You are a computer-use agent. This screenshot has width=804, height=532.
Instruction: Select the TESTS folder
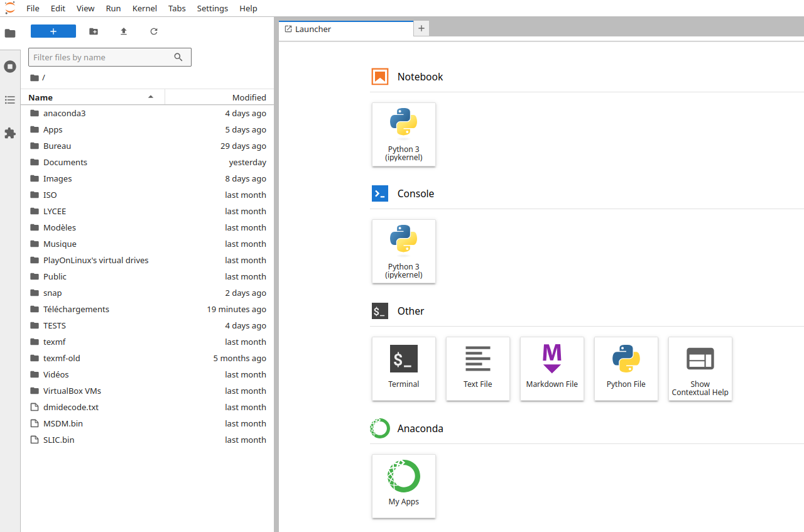(x=147, y=326)
